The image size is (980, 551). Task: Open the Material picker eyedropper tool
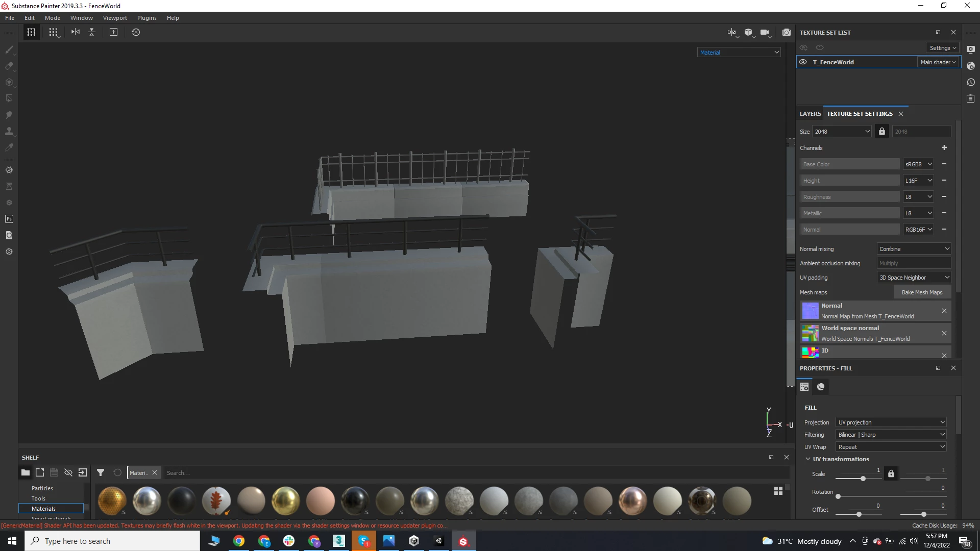[9, 147]
